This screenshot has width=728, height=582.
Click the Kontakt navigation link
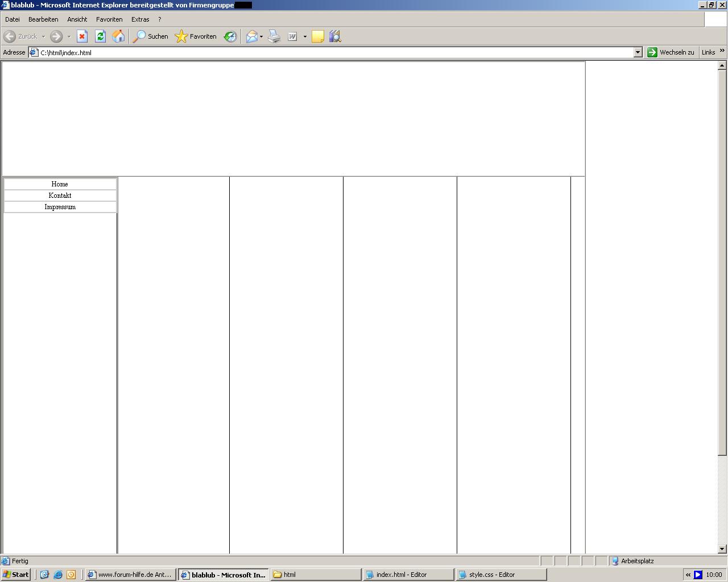(x=60, y=196)
